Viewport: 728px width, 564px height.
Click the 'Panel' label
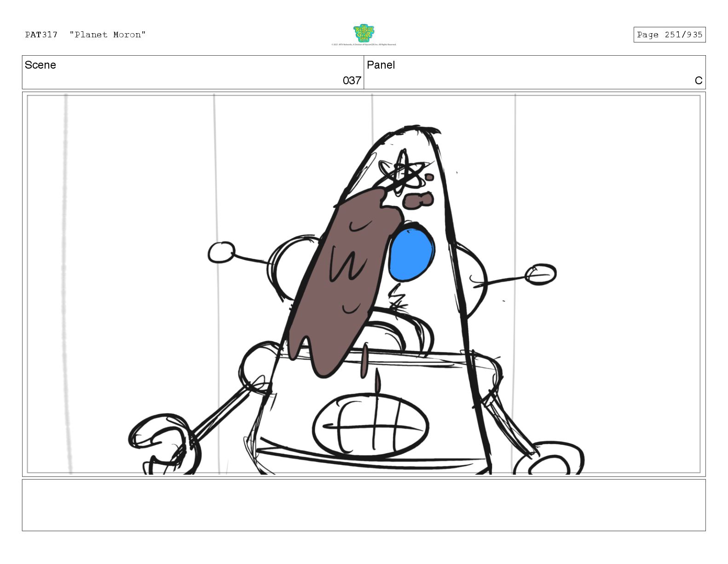[x=381, y=65]
